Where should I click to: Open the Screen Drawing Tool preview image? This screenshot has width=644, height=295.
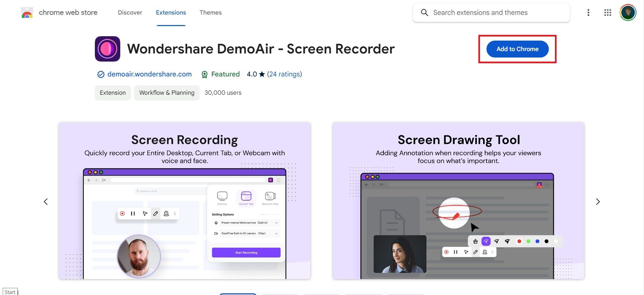458,201
